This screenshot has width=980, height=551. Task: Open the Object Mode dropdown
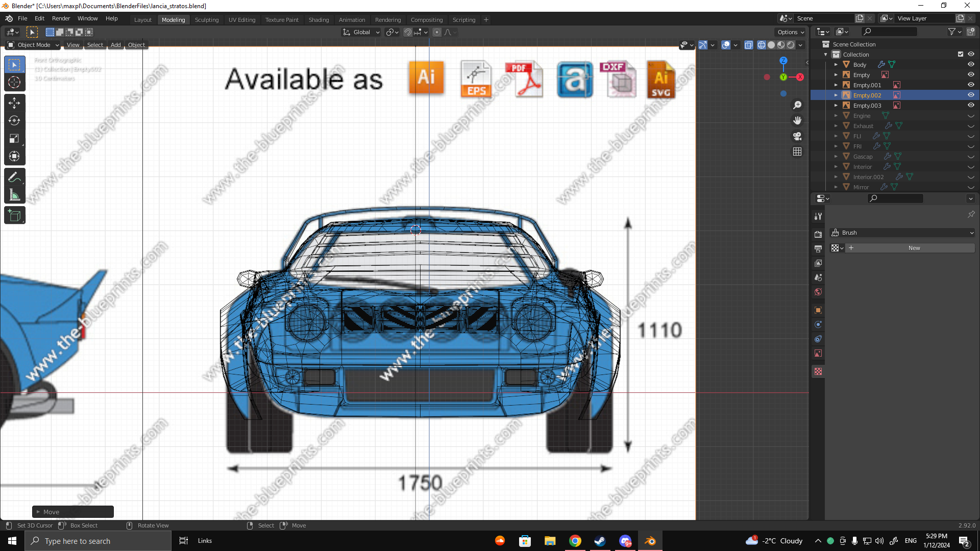click(x=34, y=45)
